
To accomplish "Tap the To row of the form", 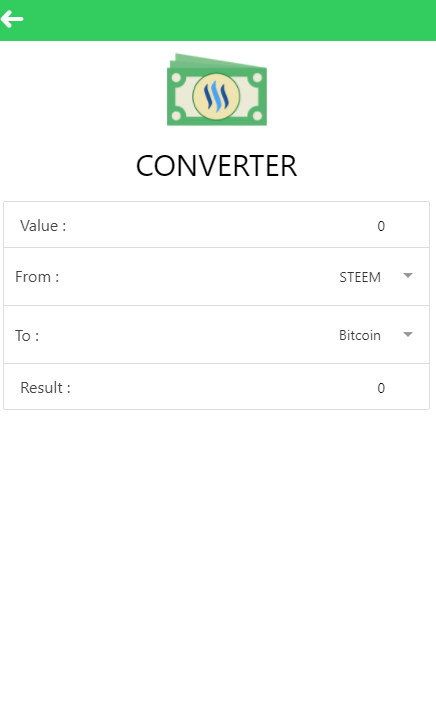I will point(216,335).
